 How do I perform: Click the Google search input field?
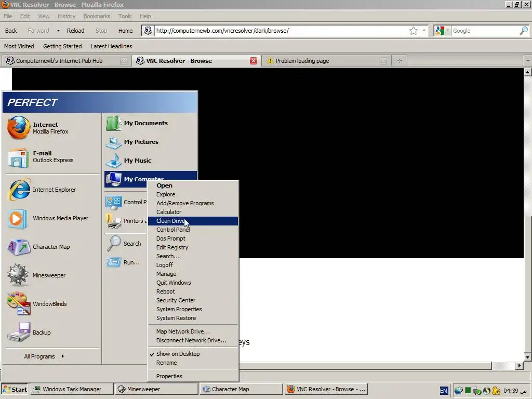click(x=485, y=31)
